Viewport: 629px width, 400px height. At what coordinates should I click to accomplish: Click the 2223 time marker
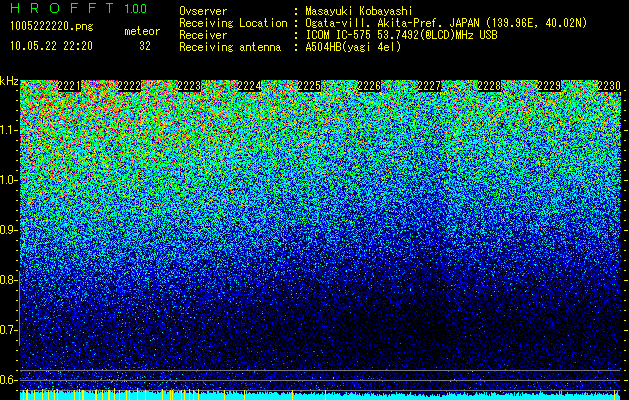tap(189, 86)
